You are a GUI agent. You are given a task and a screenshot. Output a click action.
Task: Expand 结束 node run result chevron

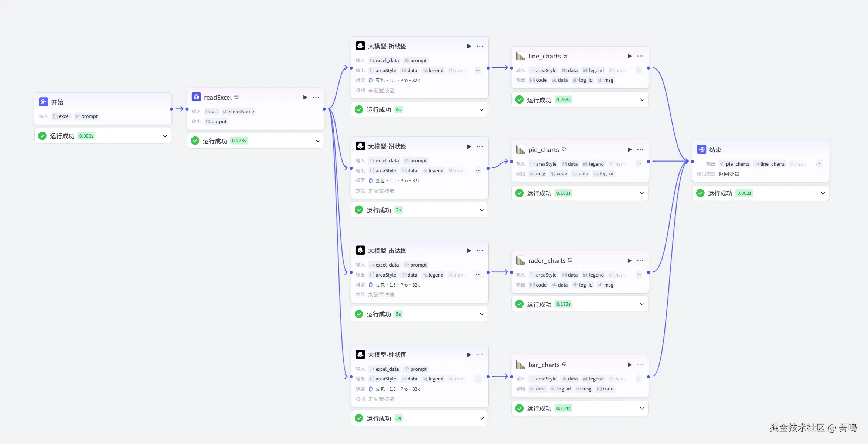coord(823,193)
